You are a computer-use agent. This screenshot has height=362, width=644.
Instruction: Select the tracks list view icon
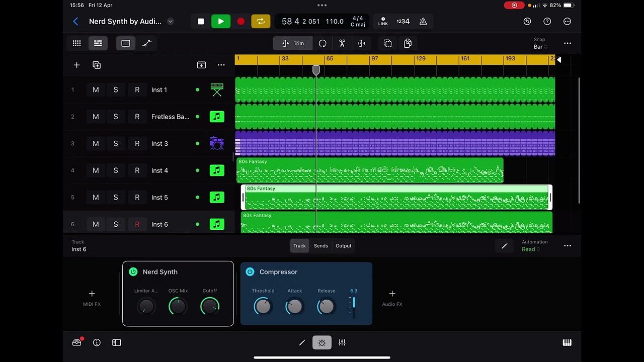(x=98, y=43)
